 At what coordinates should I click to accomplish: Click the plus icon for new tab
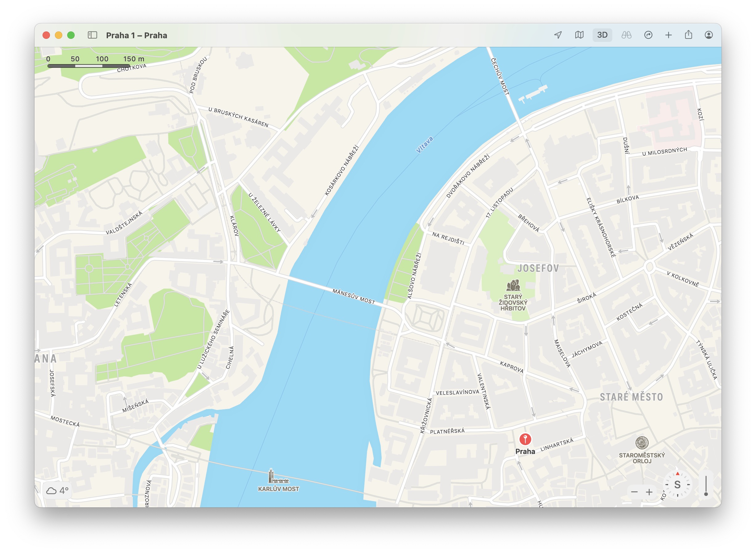tap(668, 35)
